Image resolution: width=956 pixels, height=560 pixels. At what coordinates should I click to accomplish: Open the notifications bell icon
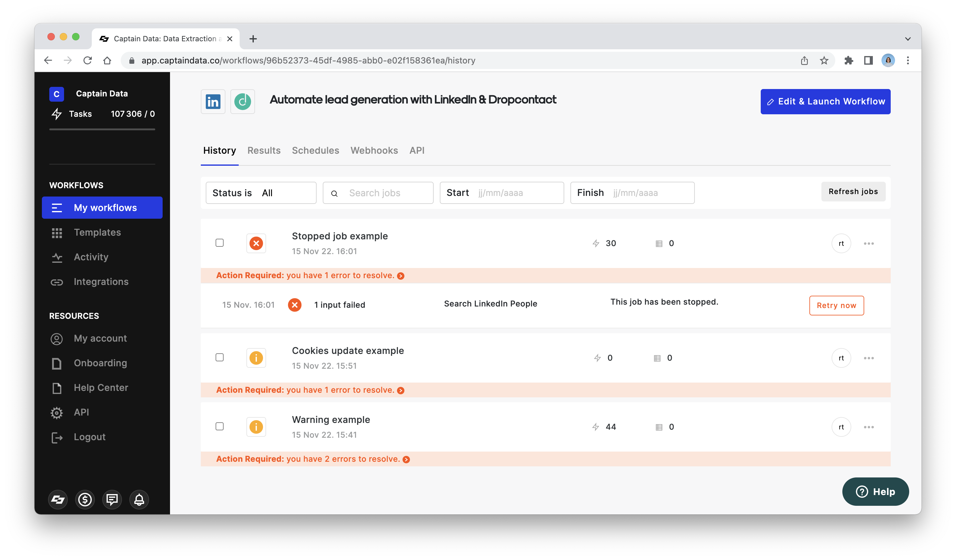139,499
